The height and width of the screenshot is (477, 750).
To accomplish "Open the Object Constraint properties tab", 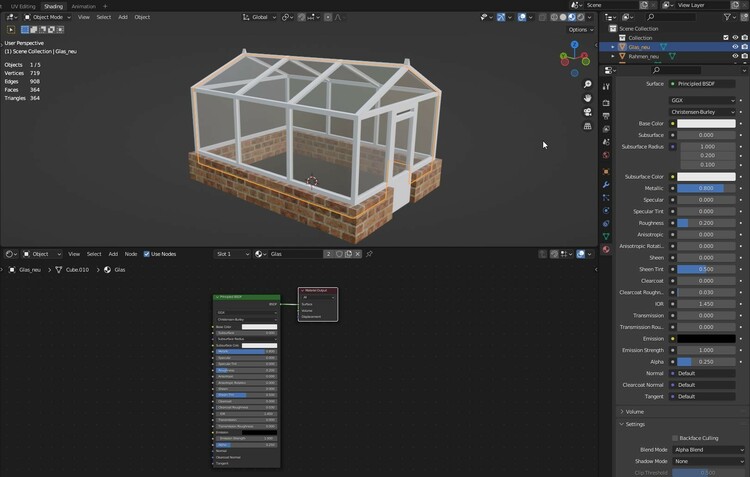I will click(x=606, y=223).
